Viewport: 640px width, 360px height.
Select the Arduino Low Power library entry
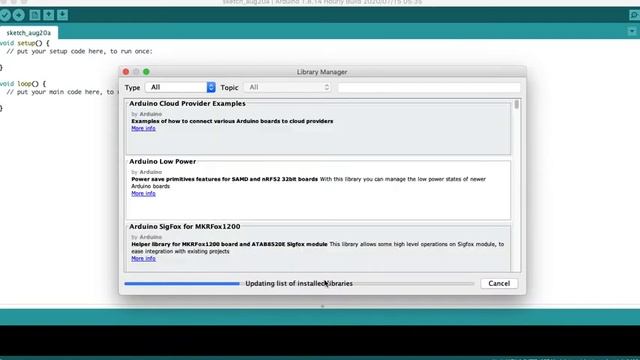(x=318, y=189)
